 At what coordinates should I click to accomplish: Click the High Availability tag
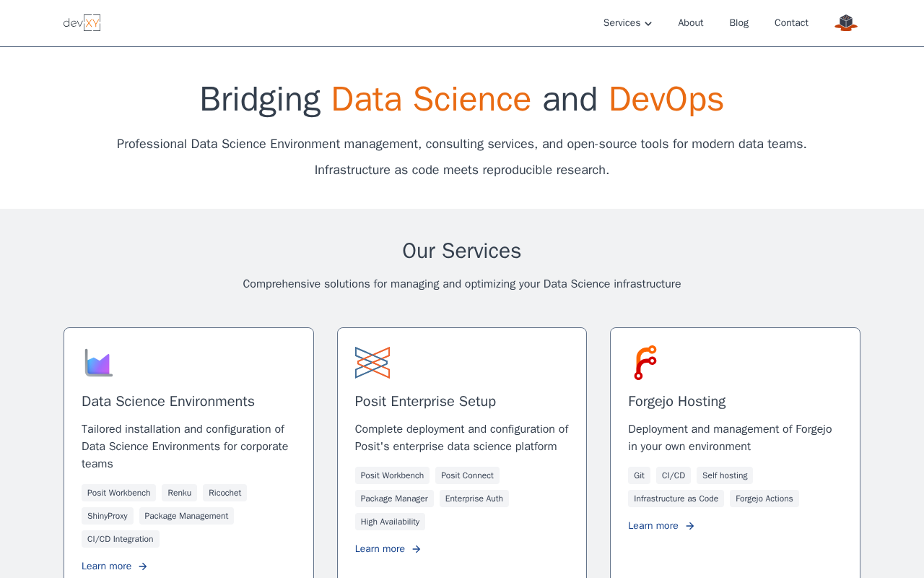pos(390,522)
